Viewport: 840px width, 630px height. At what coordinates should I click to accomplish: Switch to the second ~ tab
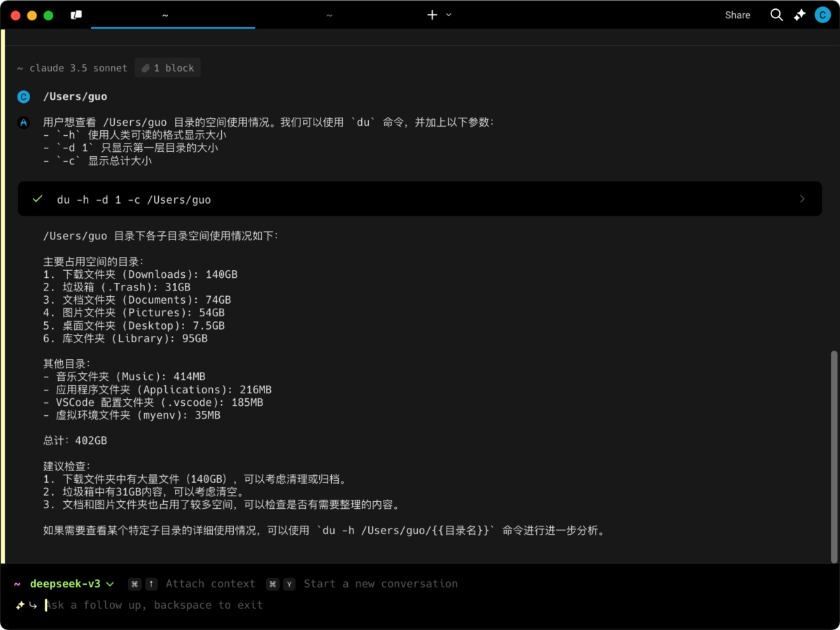click(329, 15)
